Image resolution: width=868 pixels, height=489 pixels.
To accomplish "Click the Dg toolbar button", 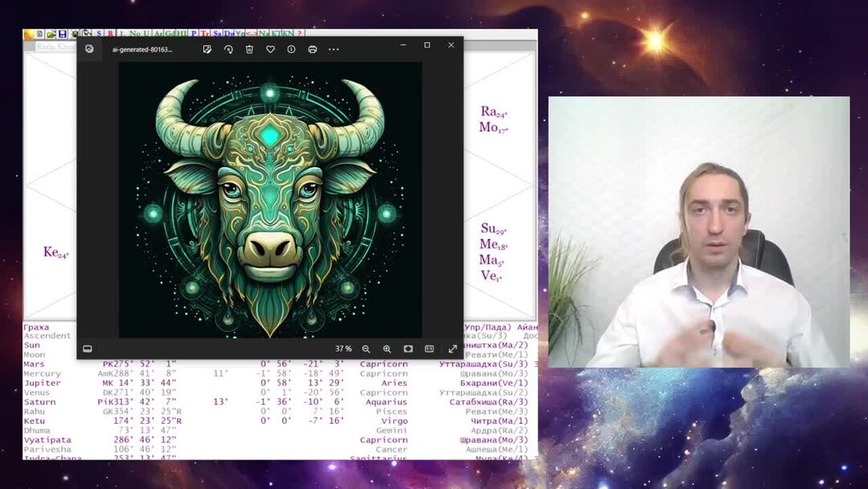I will click(x=228, y=34).
